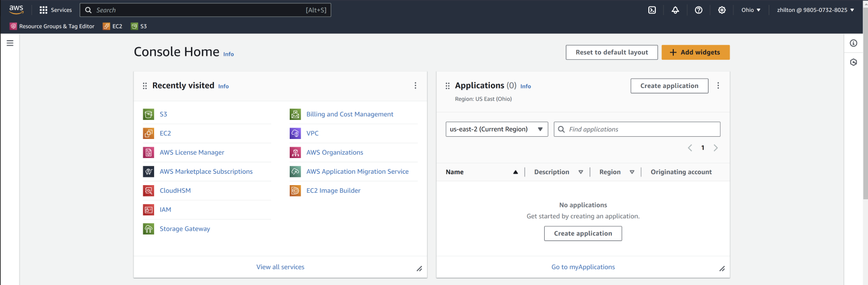Open Storage Gateway link

[185, 229]
